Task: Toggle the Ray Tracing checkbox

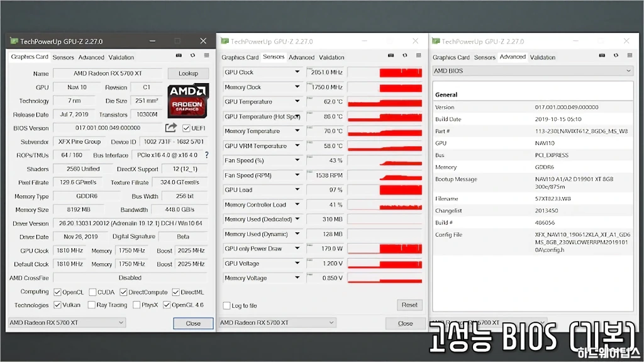Action: [92, 305]
